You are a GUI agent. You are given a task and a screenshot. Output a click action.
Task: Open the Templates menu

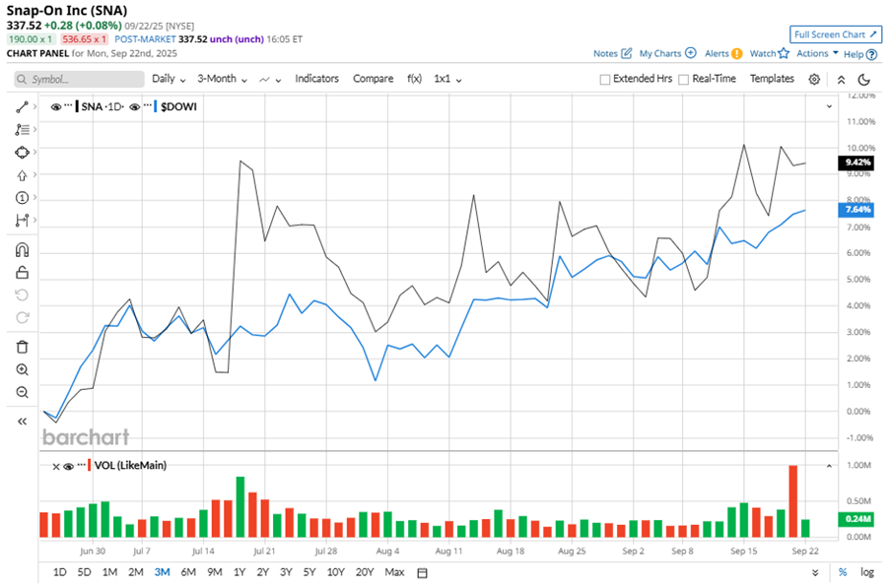pyautogui.click(x=772, y=79)
